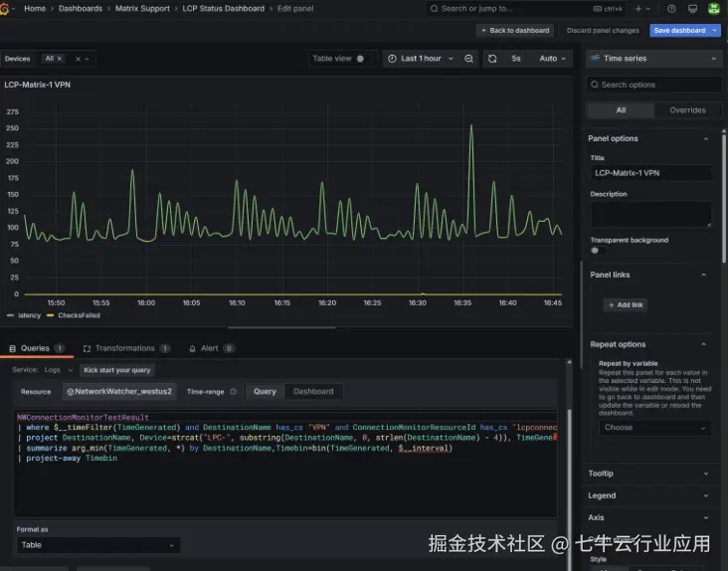
Task: Click the ChecksFailed legend label
Action: click(x=79, y=315)
